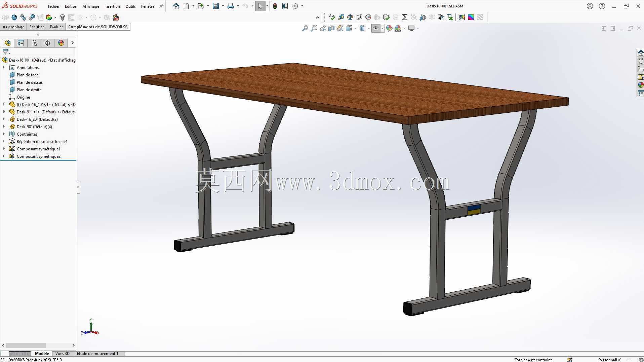Open the Affichage menu
644x362 pixels.
[x=91, y=6]
